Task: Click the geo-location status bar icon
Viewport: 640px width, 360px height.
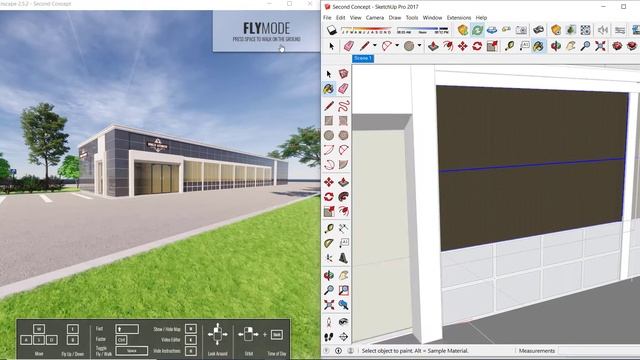Action: pos(326,351)
